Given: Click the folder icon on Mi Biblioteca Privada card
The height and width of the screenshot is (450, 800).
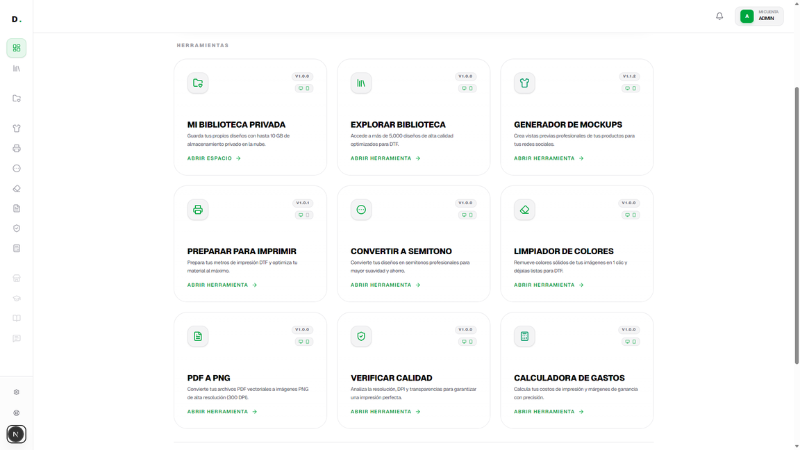Looking at the screenshot, I should point(198,83).
